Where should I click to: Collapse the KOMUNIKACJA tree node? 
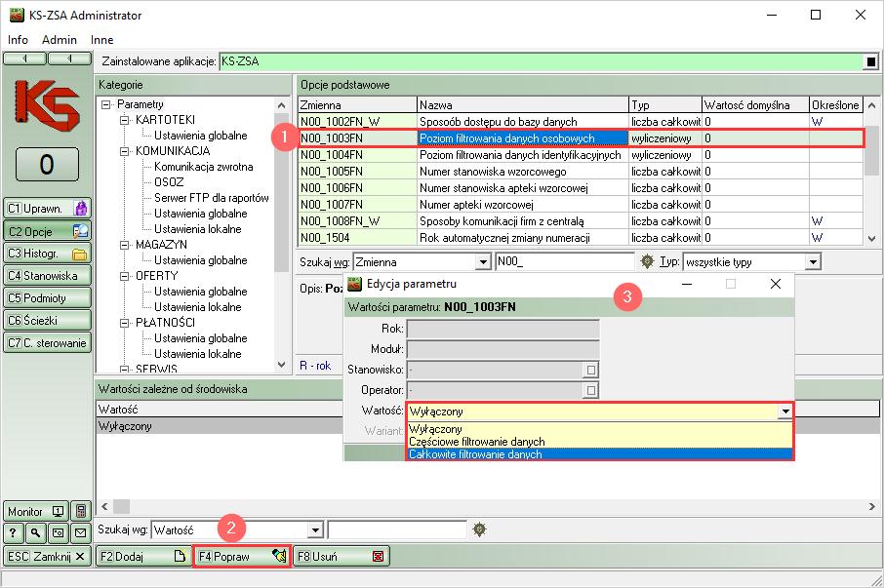coord(125,151)
